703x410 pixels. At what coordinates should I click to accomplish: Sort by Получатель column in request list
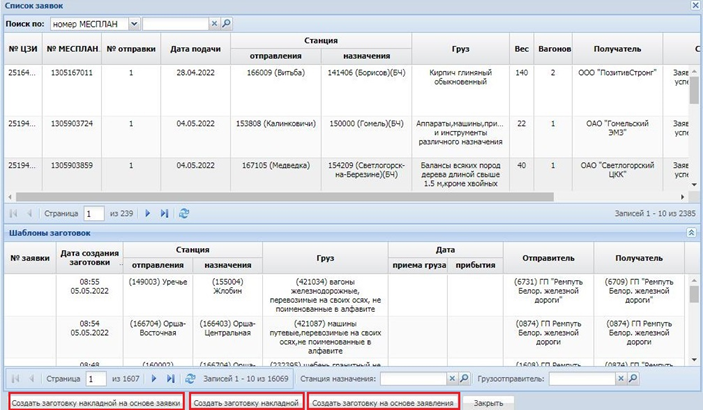pyautogui.click(x=617, y=49)
